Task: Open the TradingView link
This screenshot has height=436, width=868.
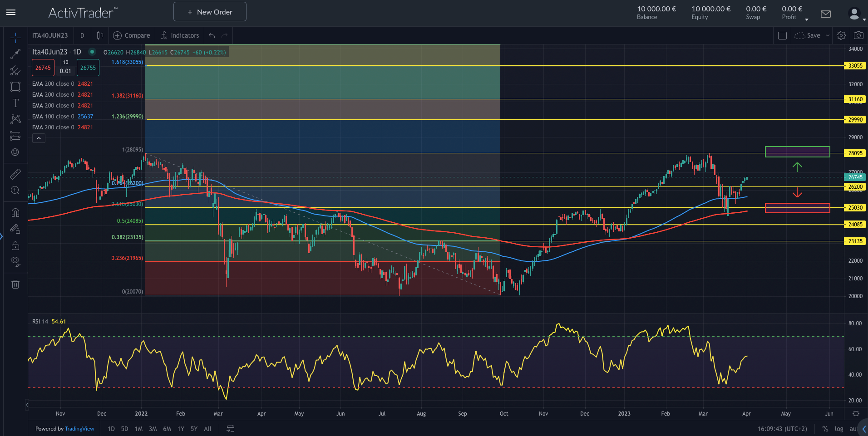Action: [x=79, y=429]
